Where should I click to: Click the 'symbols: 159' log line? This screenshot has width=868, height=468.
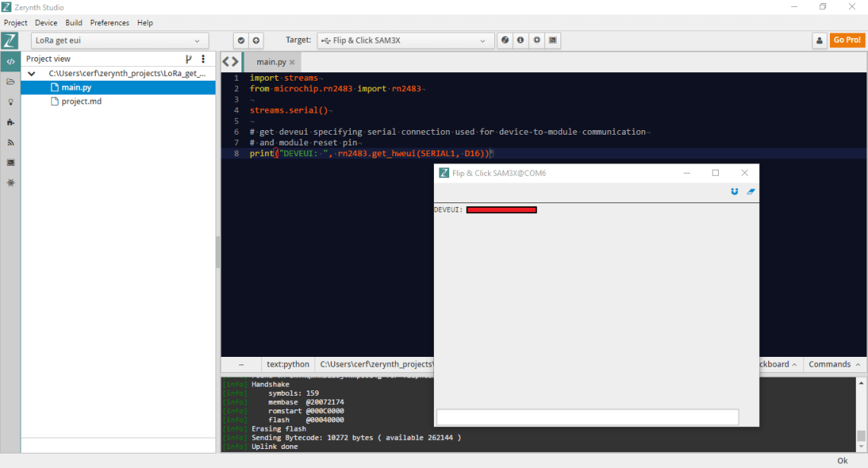[293, 393]
